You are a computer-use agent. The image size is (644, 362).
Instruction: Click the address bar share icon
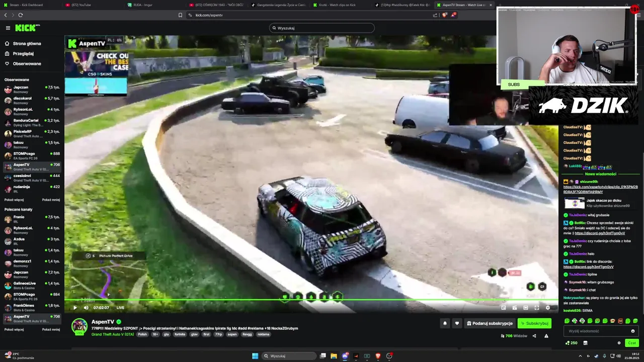(435, 15)
